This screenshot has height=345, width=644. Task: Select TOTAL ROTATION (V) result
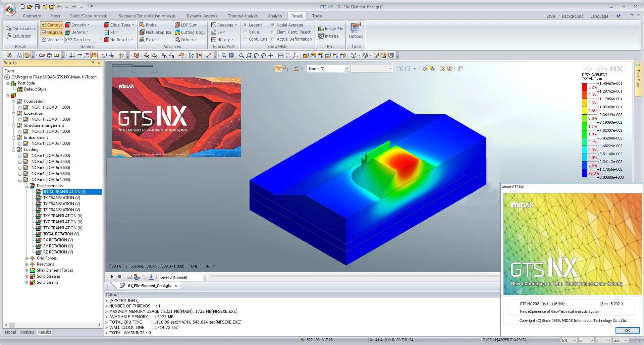pos(61,234)
